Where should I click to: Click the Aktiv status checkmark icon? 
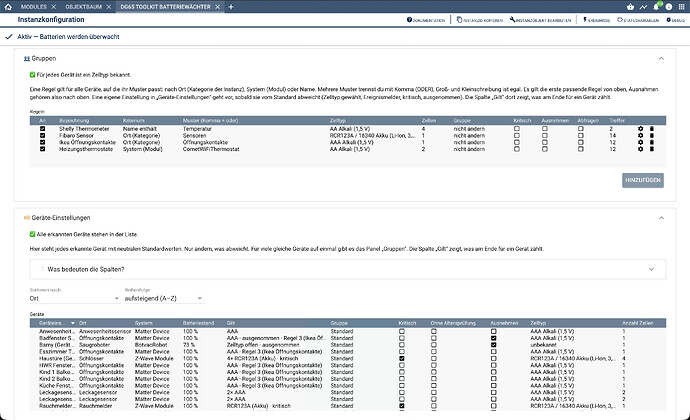click(8, 37)
